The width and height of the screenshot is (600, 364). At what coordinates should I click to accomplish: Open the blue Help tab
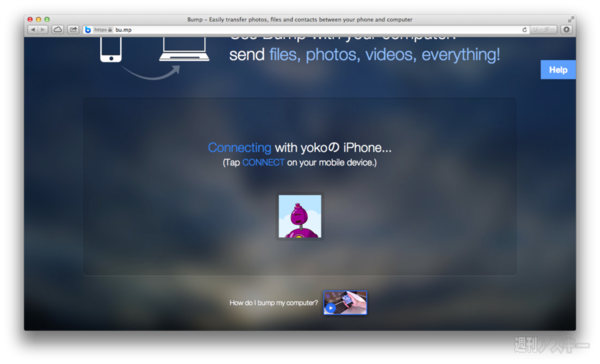click(558, 70)
